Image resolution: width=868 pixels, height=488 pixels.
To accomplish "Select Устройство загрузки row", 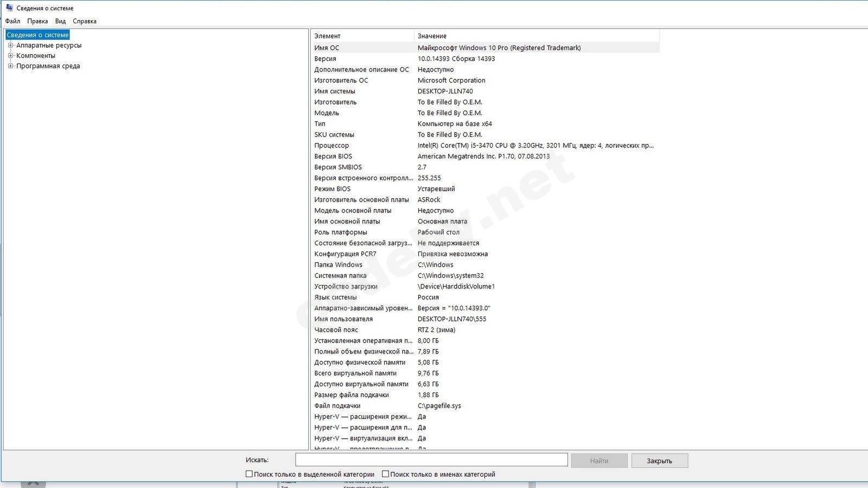I will point(486,286).
